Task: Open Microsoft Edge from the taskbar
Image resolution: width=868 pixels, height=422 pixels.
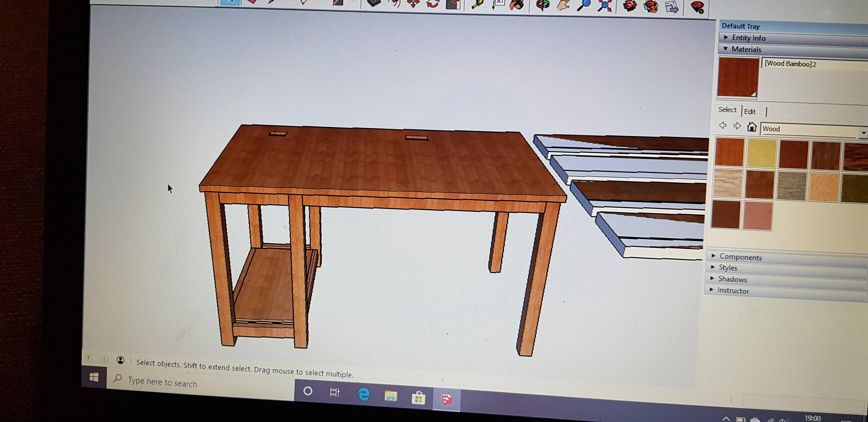Action: 364,394
